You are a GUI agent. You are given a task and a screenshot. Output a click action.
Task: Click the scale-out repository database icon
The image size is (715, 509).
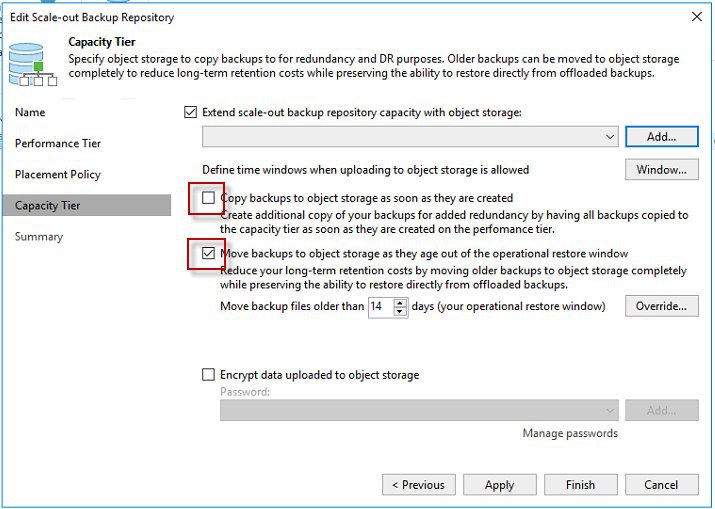coord(32,64)
